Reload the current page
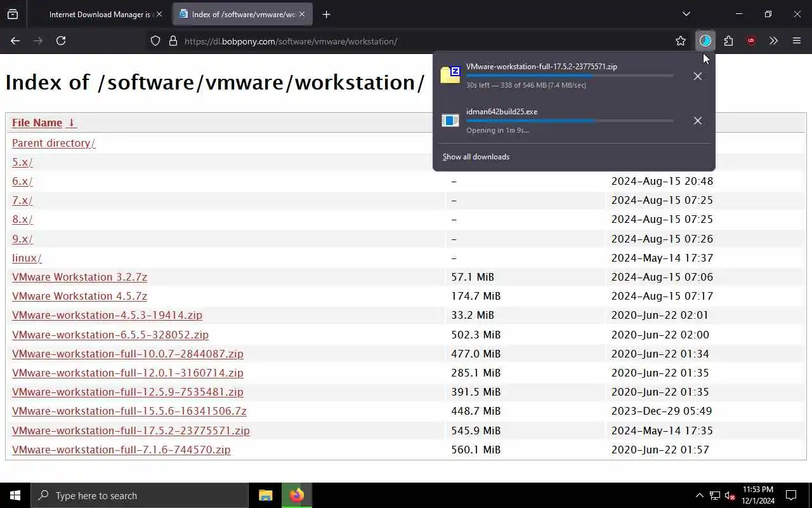Screen dimensions: 812x508 [61, 41]
